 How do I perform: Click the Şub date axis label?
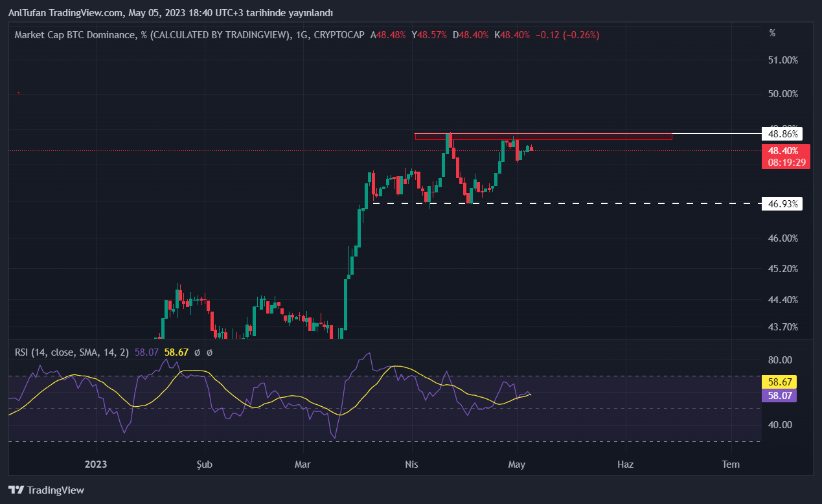coord(204,464)
